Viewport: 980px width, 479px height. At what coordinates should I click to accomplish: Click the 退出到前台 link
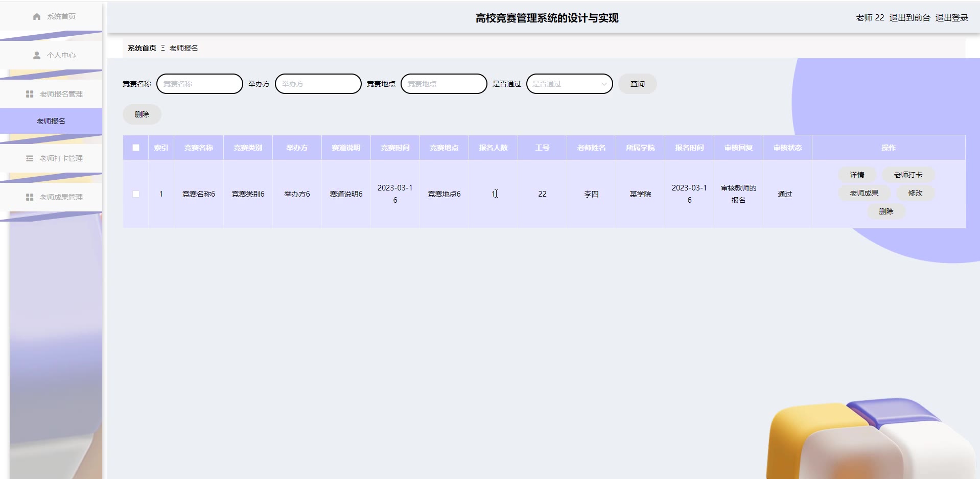pos(910,17)
